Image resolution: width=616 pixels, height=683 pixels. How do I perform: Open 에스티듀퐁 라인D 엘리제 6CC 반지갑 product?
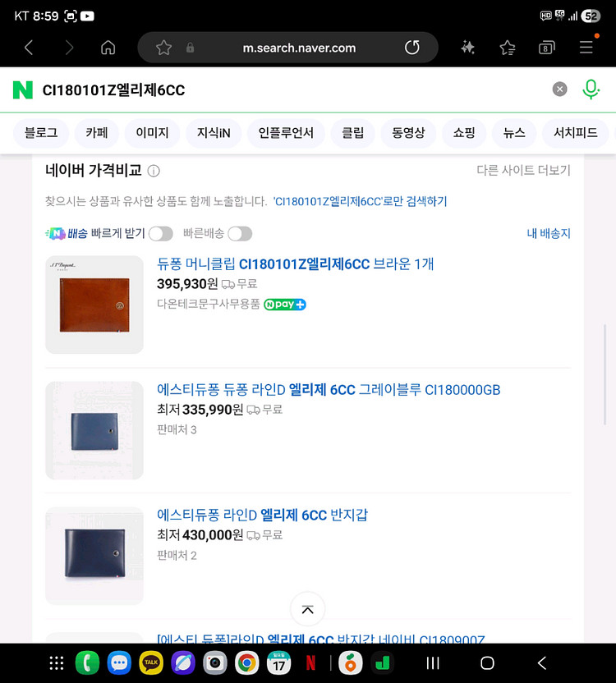(262, 516)
